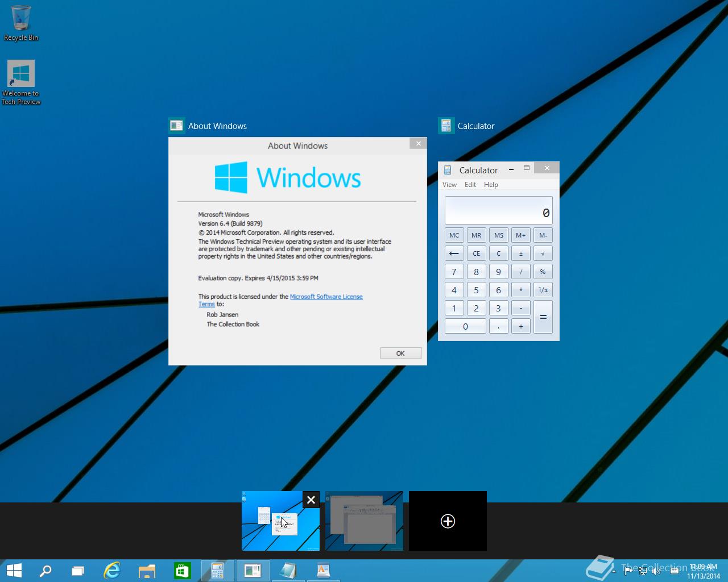Click the multiply key
The height and width of the screenshot is (582, 728).
[x=521, y=290]
